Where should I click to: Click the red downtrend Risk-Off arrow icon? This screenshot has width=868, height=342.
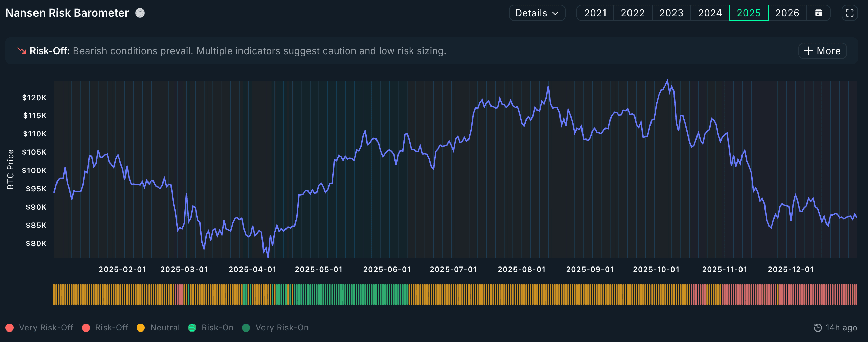(22, 51)
